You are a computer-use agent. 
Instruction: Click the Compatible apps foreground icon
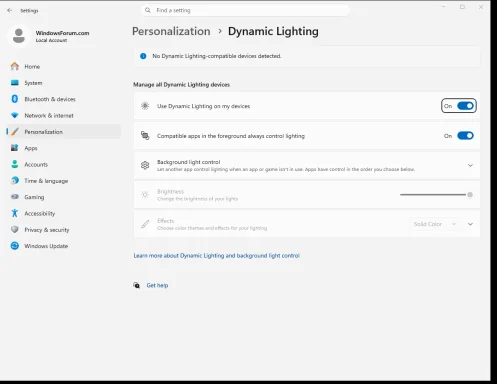[145, 136]
